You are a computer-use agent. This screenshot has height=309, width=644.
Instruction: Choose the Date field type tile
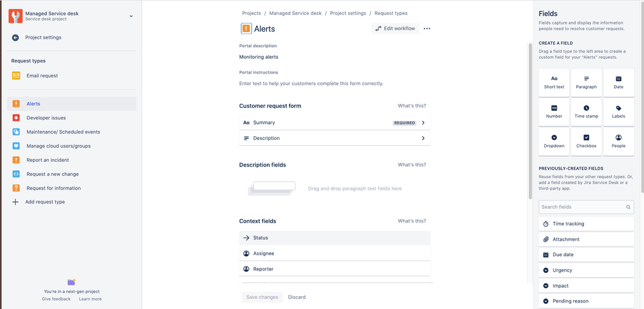(618, 83)
